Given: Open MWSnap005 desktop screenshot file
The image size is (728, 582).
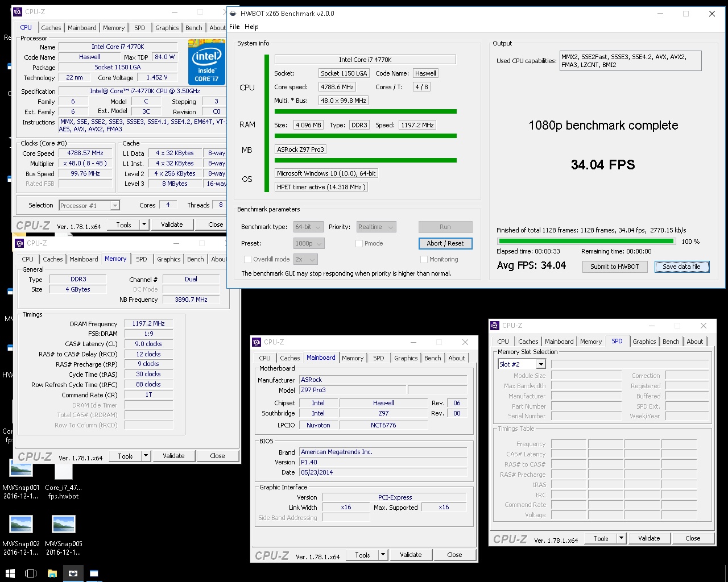Looking at the screenshot, I should pyautogui.click(x=64, y=535).
